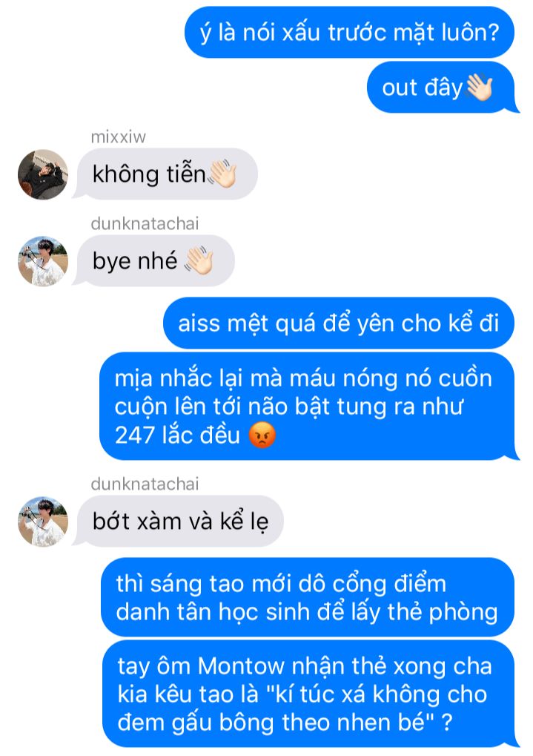Tap the 'mịa nhắc lại mà máu nóng' message
Image resolution: width=533 pixels, height=756 pixels.
[307, 407]
